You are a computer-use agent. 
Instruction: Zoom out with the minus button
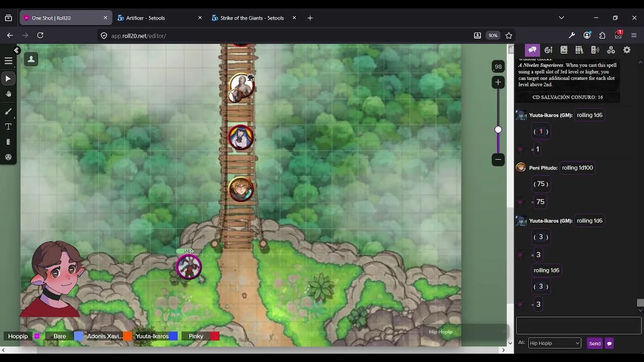coord(498,159)
